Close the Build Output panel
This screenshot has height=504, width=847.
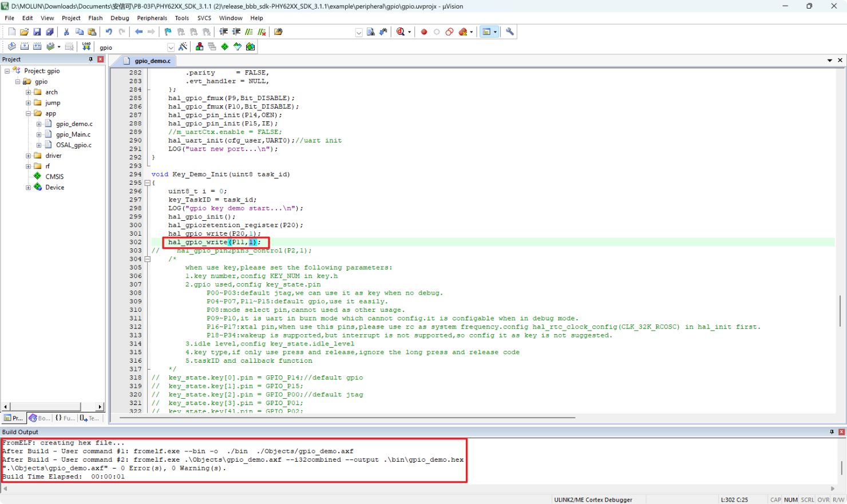[x=842, y=432]
